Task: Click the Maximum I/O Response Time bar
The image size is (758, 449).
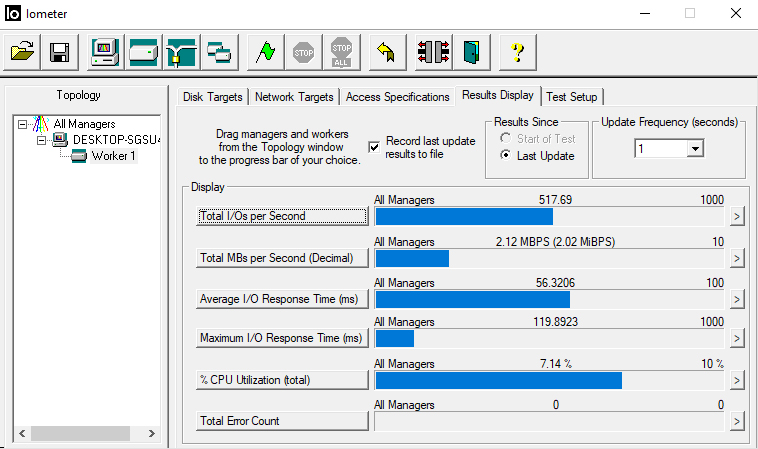Action: (x=549, y=339)
